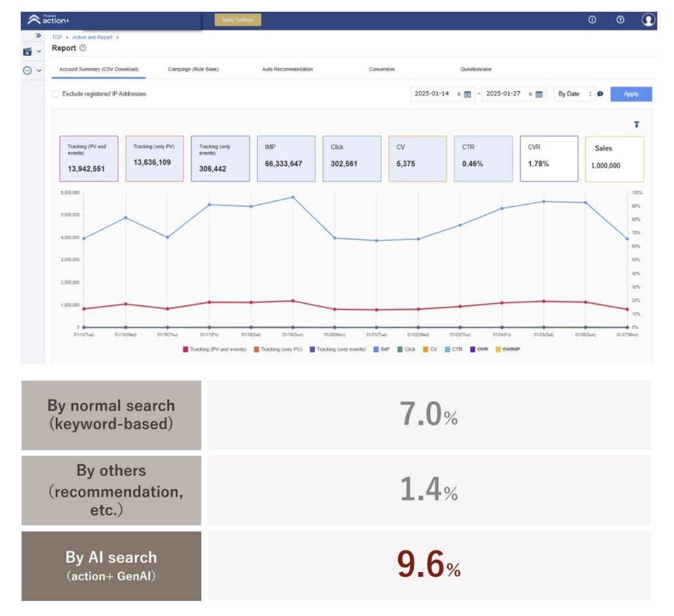The image size is (674, 616).
Task: Click the chart download arrow icon
Action: [x=636, y=125]
